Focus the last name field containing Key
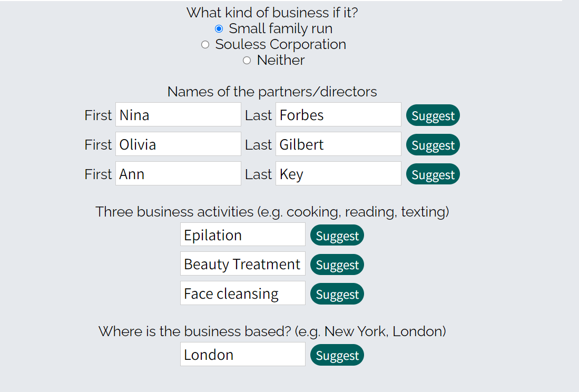This screenshot has height=392, width=579. (x=338, y=174)
